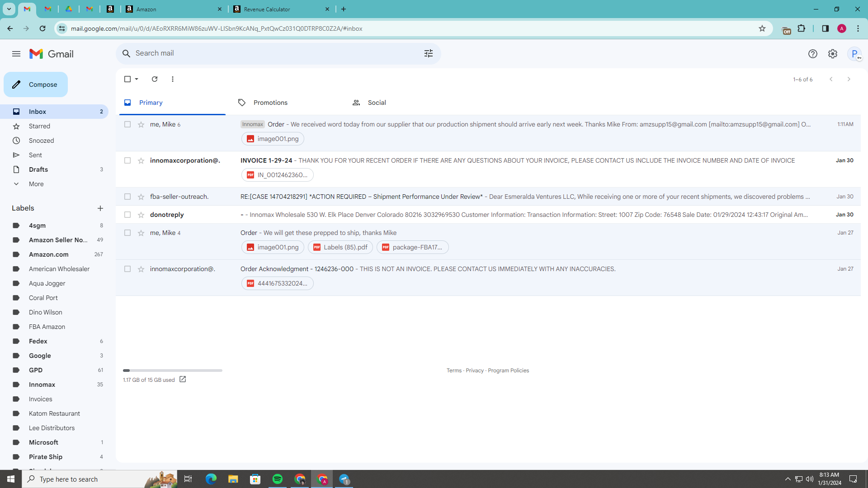Star the Order Acknowledgment email
The width and height of the screenshot is (868, 488).
[x=141, y=269]
